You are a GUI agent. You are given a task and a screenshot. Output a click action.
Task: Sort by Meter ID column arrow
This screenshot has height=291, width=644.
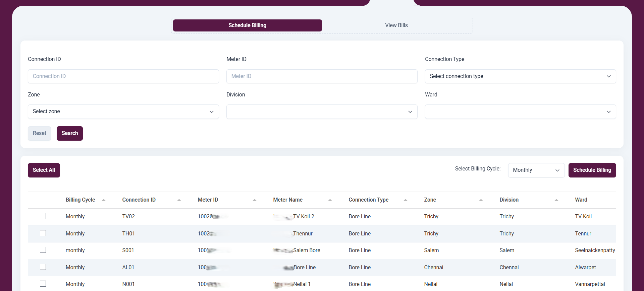pyautogui.click(x=255, y=200)
